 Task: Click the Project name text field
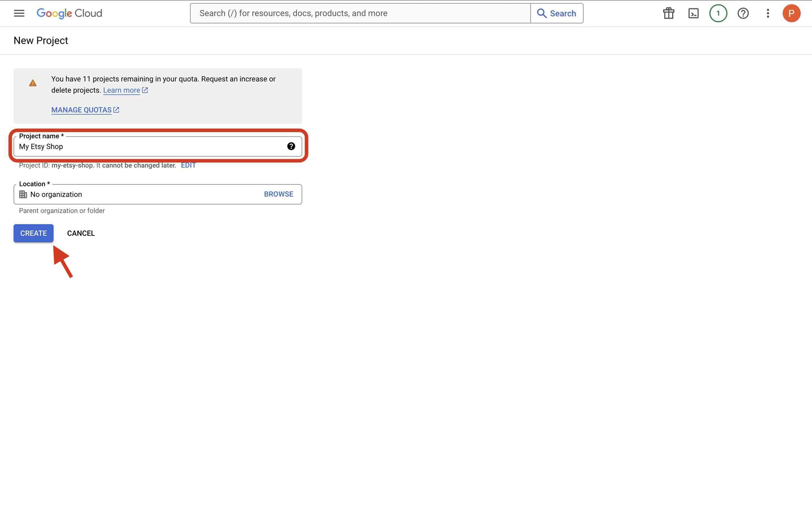(x=134, y=146)
